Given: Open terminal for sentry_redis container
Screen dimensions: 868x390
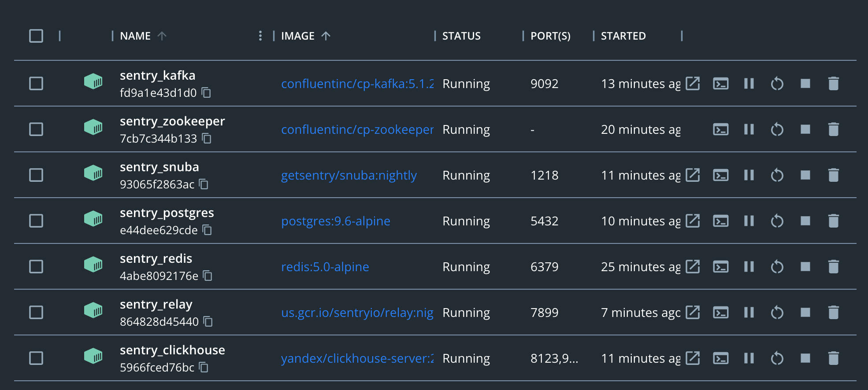Looking at the screenshot, I should (x=721, y=266).
